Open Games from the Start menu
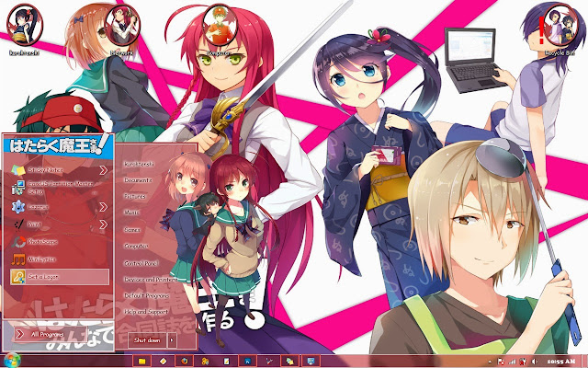This screenshot has width=588, height=368. point(132,229)
